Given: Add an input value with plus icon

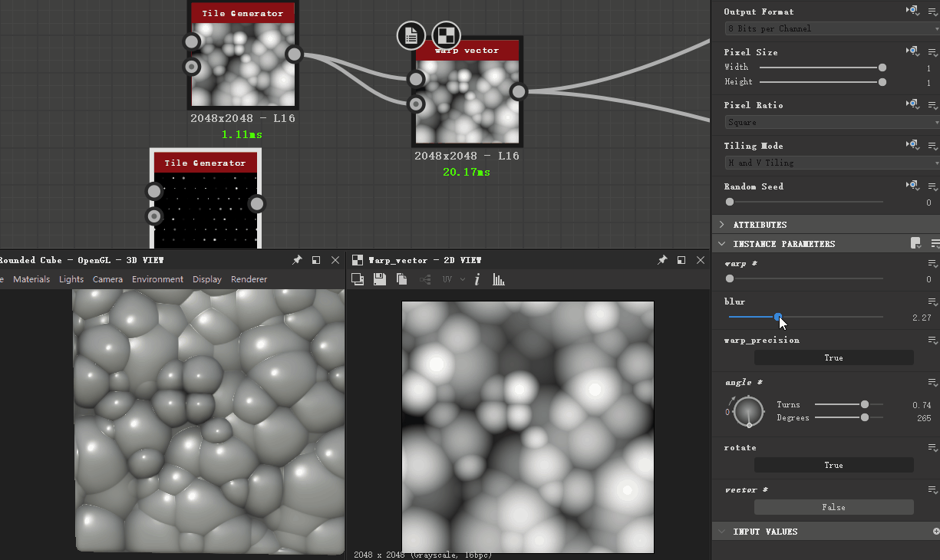Looking at the screenshot, I should [935, 531].
